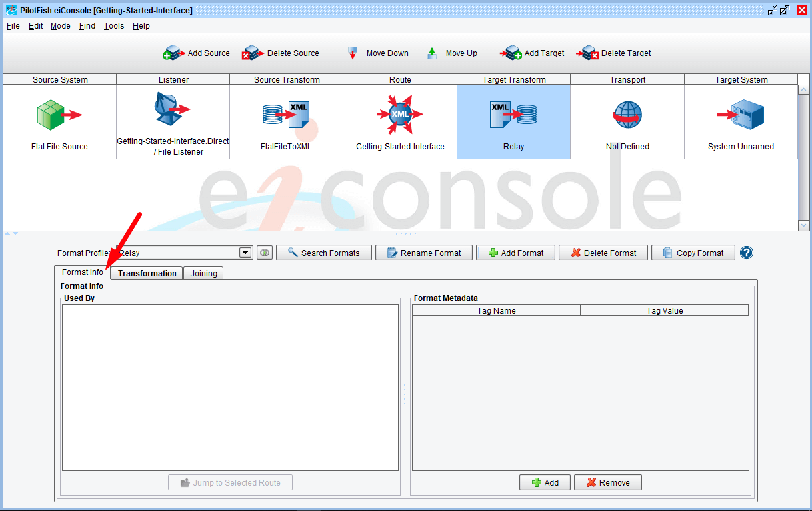Select the Getting-Started-Interface route icon

[x=400, y=115]
